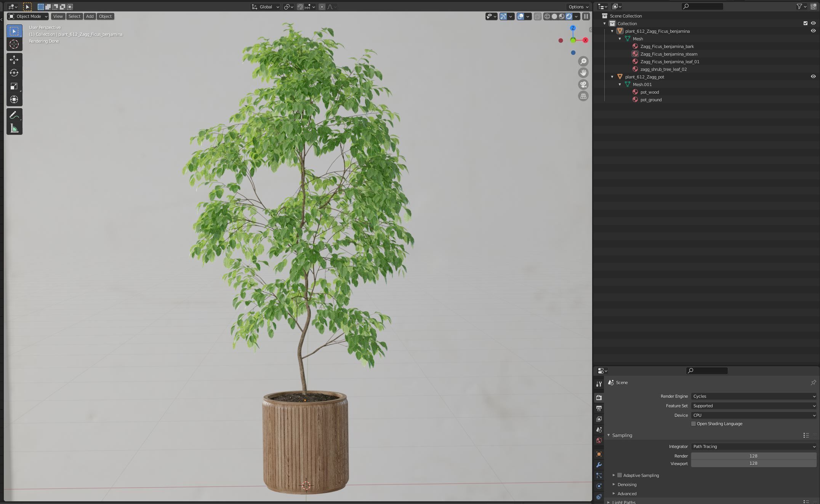Toggle camera view icon in viewport
Screen dimensions: 820x504
583,85
